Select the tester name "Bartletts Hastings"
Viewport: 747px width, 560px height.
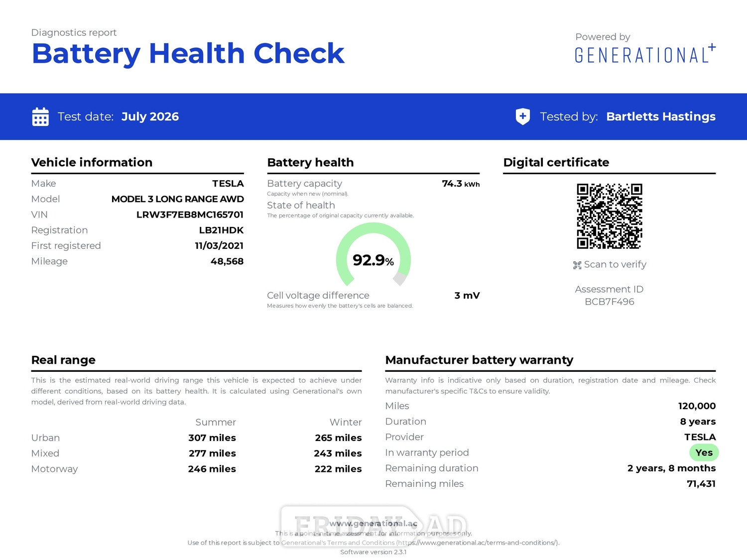(x=661, y=116)
